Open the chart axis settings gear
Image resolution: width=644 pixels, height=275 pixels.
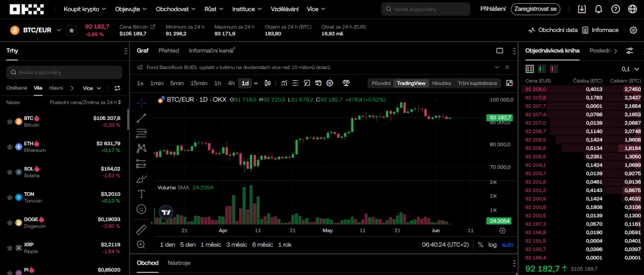(x=502, y=231)
